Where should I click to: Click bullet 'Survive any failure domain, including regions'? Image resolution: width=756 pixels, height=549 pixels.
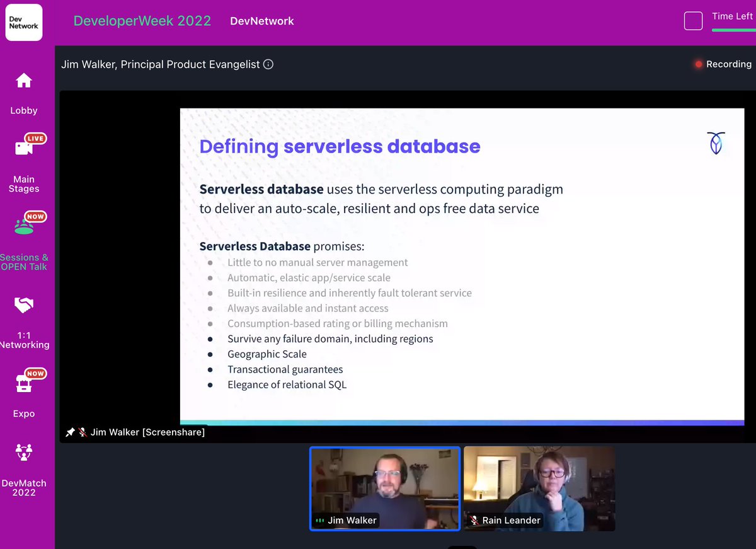[330, 339]
